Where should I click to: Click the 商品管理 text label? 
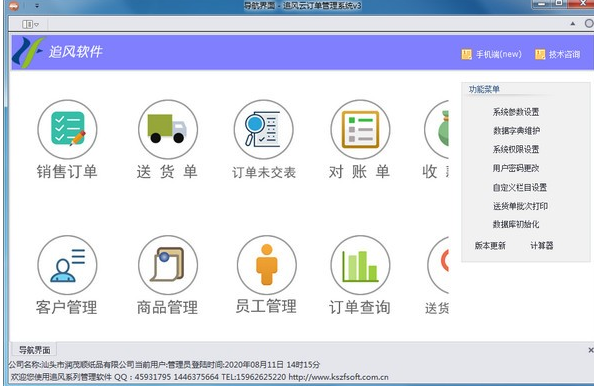(x=167, y=307)
